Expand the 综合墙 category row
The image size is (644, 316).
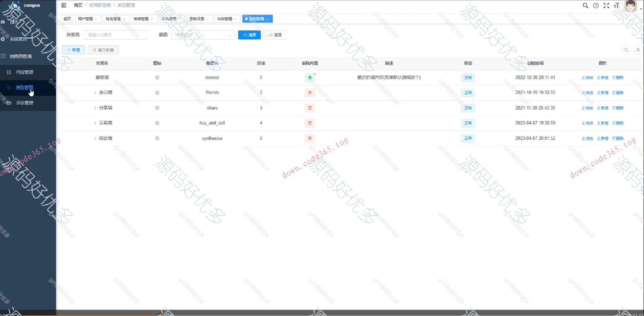tap(95, 138)
